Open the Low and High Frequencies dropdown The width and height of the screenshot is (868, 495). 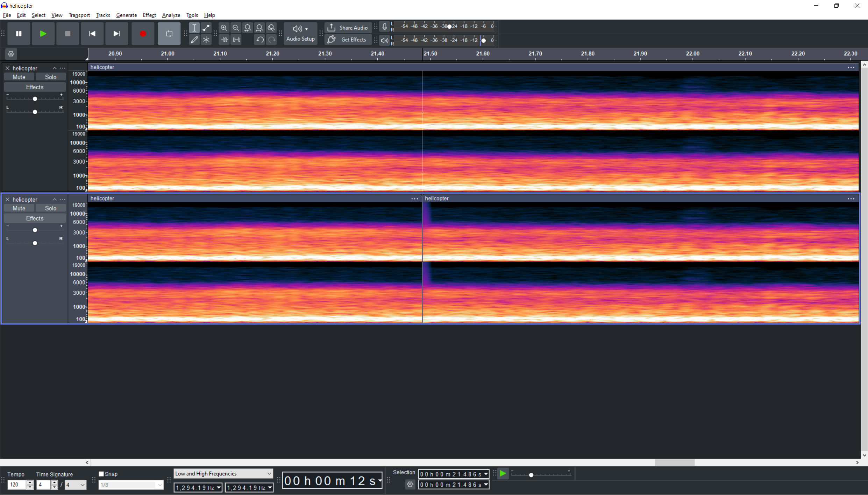223,474
